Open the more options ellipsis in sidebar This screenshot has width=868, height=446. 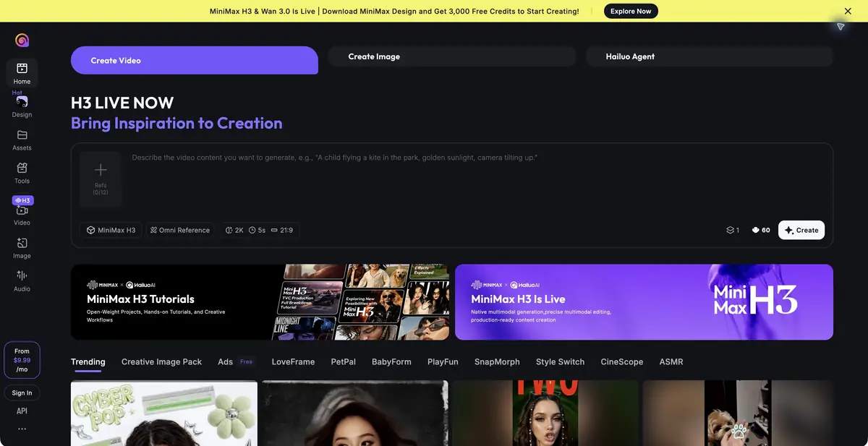click(x=22, y=429)
